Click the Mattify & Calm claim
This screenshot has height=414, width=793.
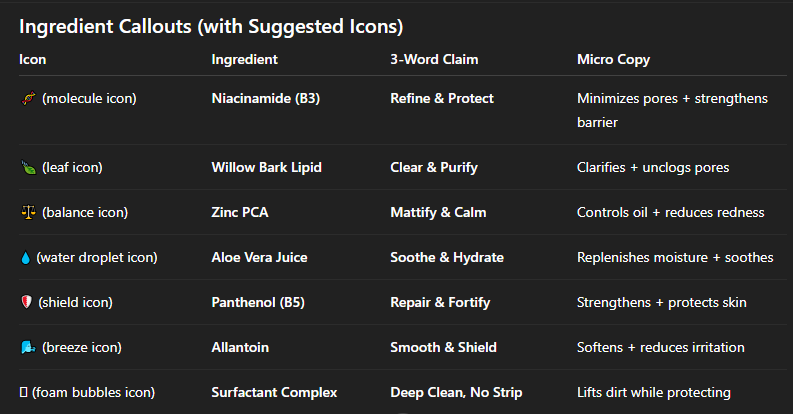(438, 213)
